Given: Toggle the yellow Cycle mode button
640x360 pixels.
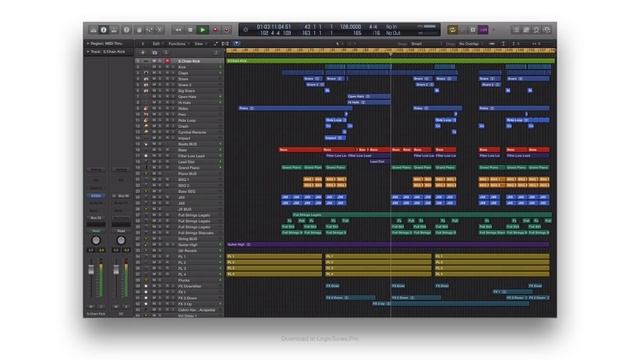Looking at the screenshot, I should click(452, 30).
